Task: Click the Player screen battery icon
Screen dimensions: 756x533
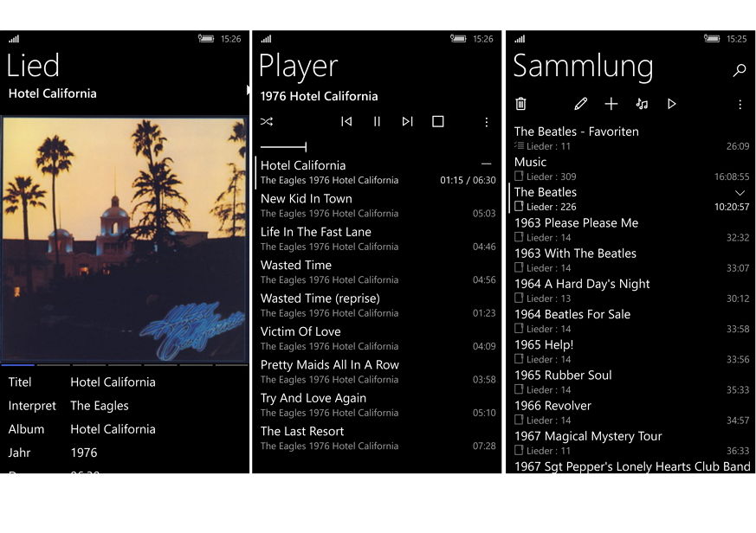Action: (x=458, y=39)
